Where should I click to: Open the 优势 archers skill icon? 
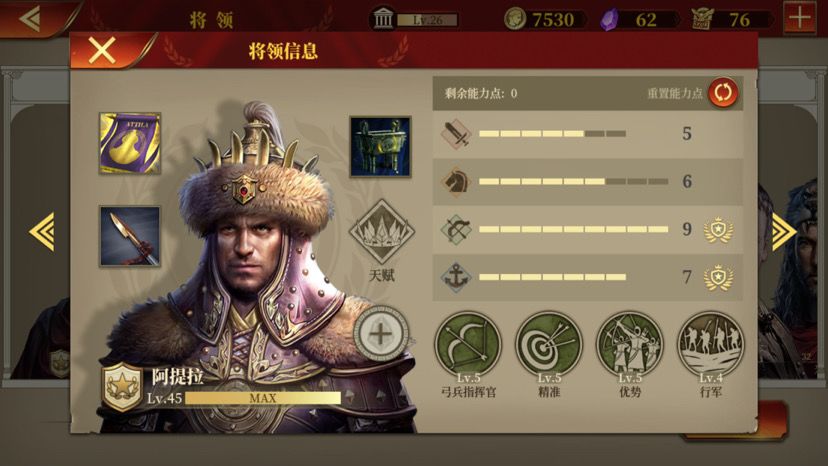click(629, 344)
